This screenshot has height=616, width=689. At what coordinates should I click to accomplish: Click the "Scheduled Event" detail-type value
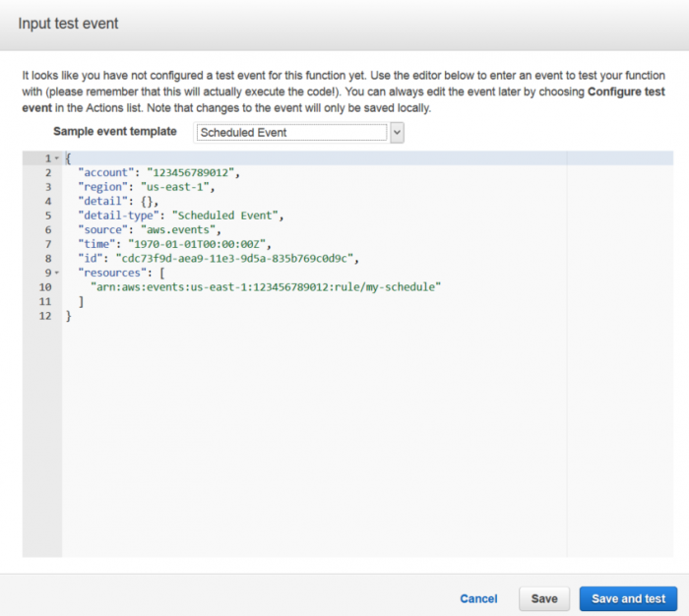click(225, 216)
